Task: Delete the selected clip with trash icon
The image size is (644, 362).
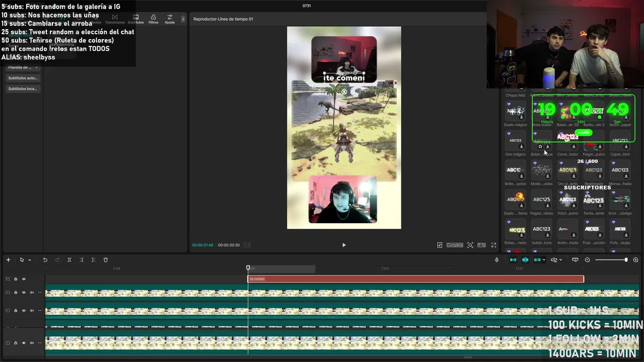Action: (x=106, y=260)
